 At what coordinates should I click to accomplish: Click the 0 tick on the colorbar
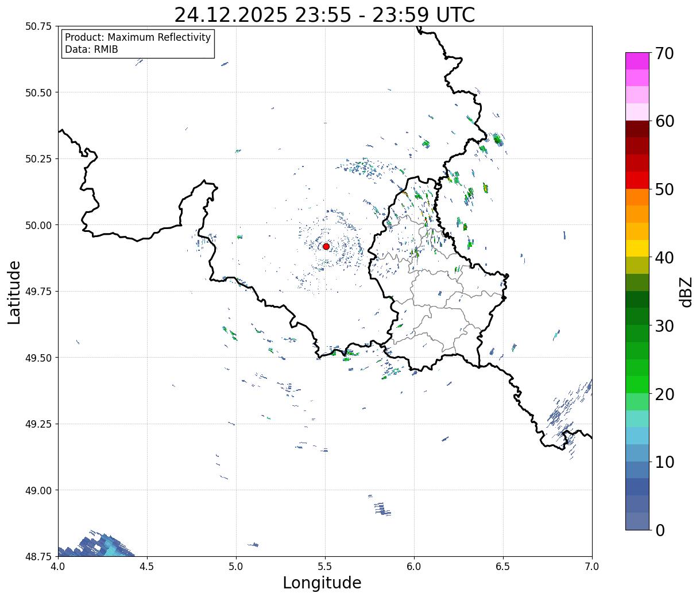(660, 530)
